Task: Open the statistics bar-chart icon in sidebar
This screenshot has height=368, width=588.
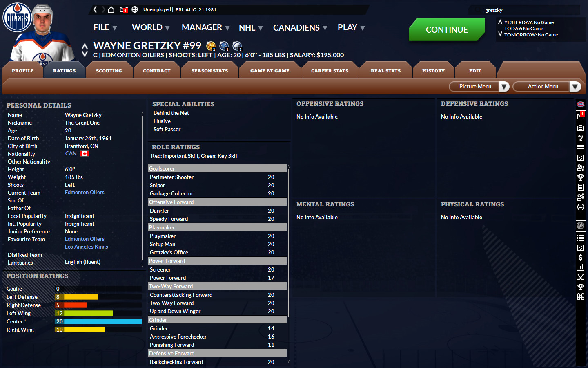Action: tap(580, 267)
